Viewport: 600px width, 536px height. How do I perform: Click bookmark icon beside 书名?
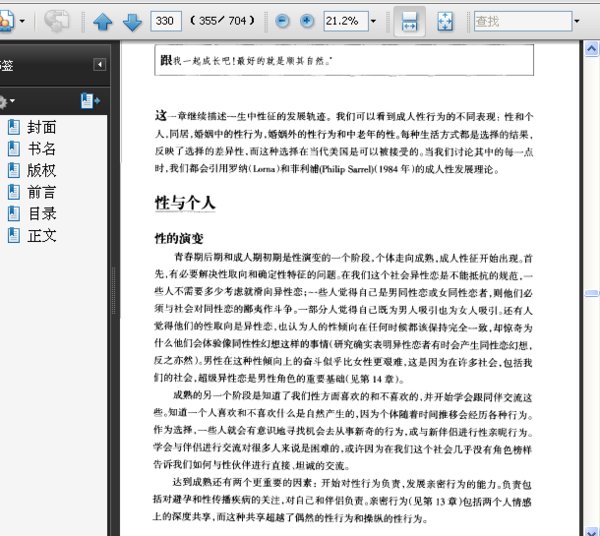14,149
